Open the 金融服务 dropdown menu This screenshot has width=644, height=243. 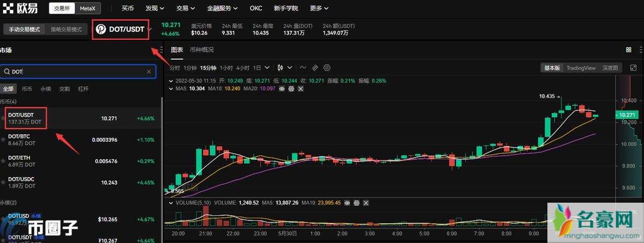pyautogui.click(x=223, y=9)
